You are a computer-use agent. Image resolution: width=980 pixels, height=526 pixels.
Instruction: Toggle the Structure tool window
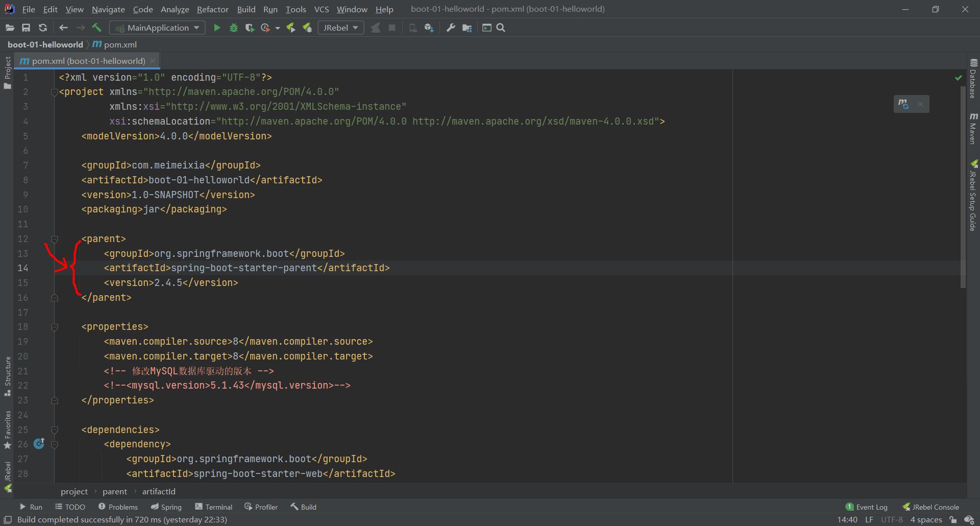coord(7,376)
